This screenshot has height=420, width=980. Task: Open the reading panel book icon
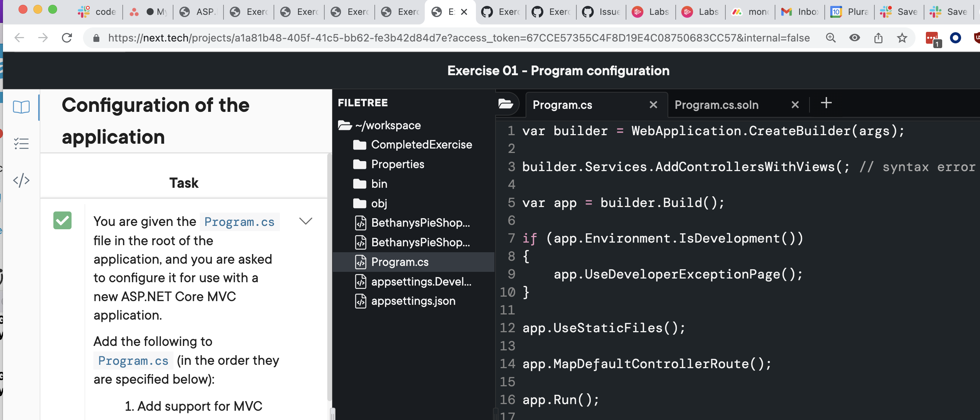coord(21,107)
